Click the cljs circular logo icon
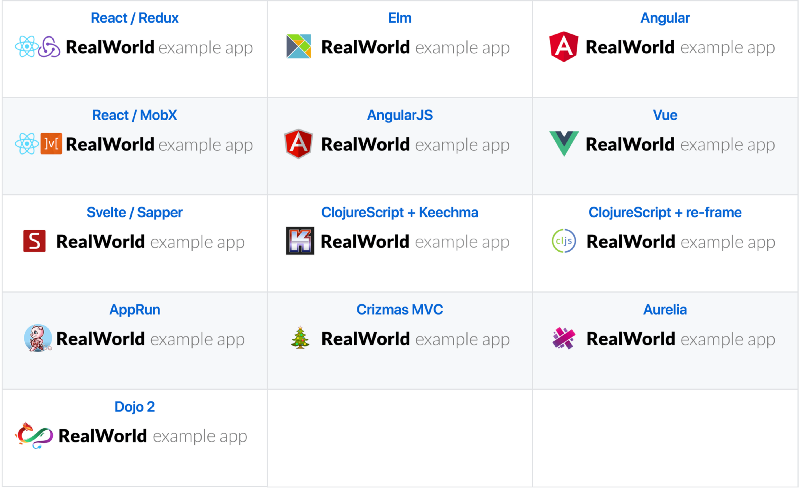 coord(564,241)
